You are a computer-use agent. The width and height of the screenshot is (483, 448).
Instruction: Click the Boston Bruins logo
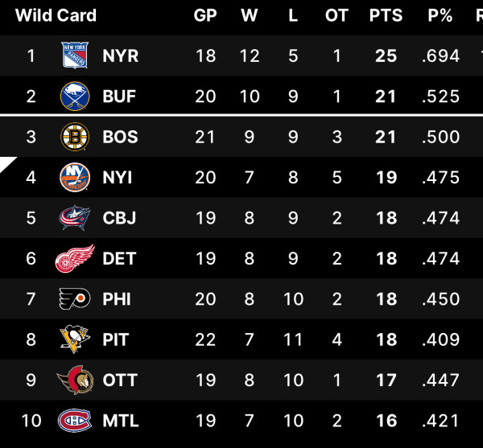75,137
